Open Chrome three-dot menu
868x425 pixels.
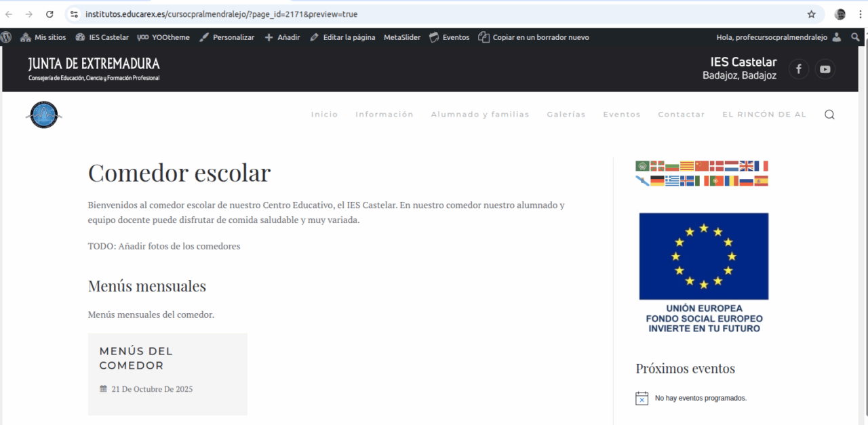[859, 14]
